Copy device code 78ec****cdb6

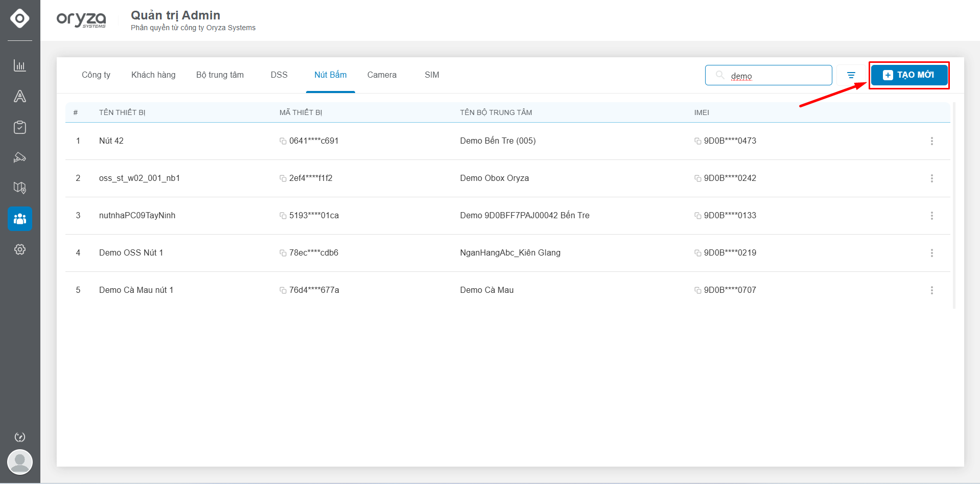pos(283,253)
